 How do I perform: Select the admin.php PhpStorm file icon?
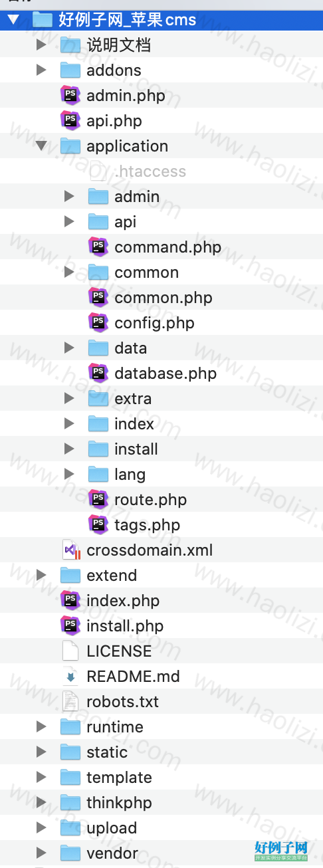pyautogui.click(x=70, y=96)
